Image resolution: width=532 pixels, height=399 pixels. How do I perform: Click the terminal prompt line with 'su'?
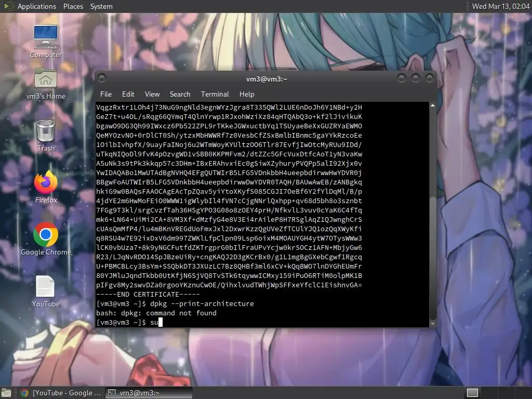pos(129,322)
